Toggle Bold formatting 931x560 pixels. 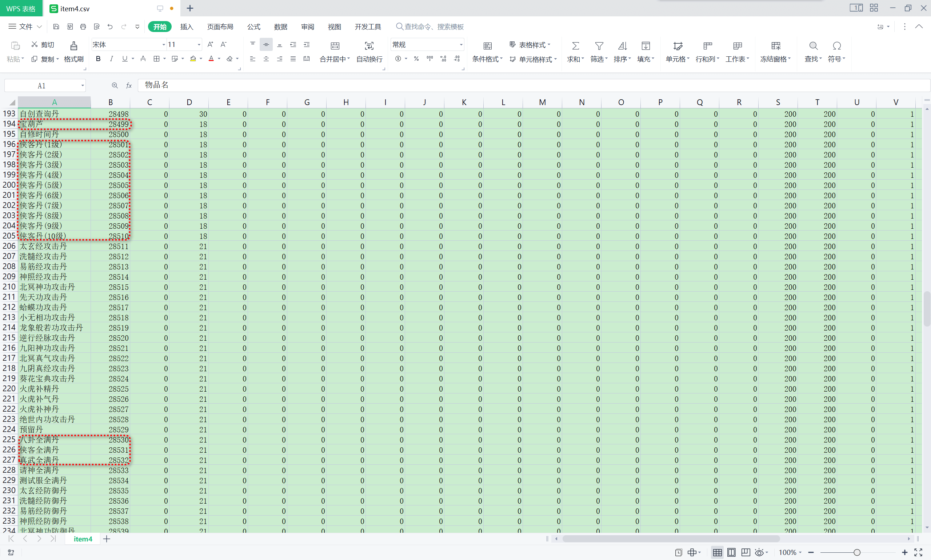[98, 59]
